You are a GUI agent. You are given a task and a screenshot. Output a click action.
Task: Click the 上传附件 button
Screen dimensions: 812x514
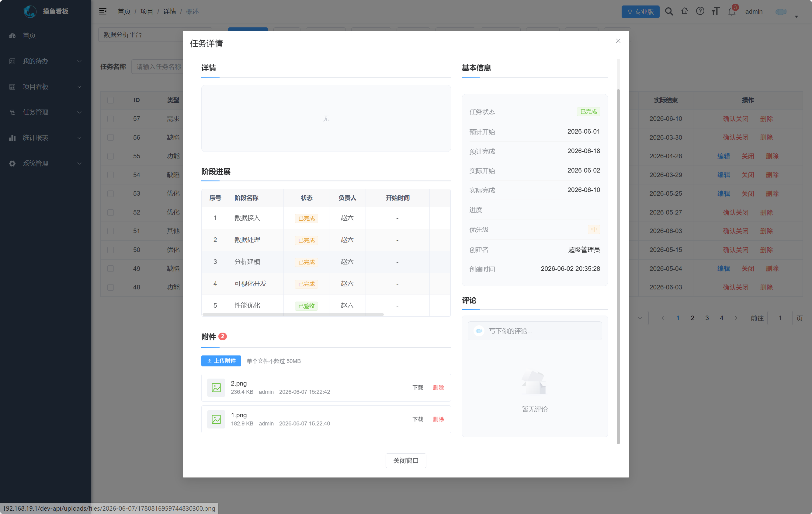coord(221,361)
